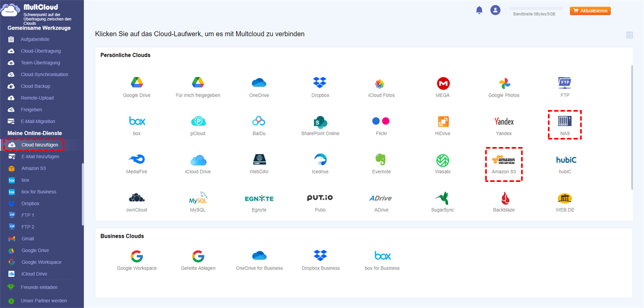Viewport: 644px width, 308px height.
Task: Add MediaFire cloud
Action: [x=136, y=159]
